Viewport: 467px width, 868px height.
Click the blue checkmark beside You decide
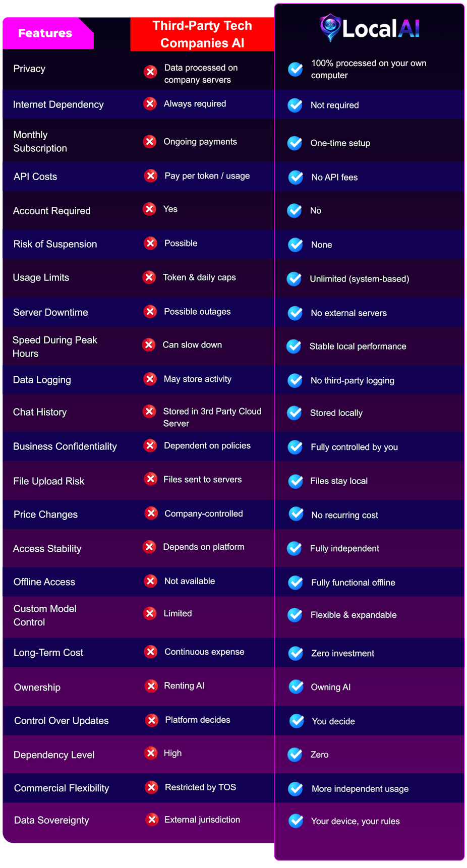[297, 721]
